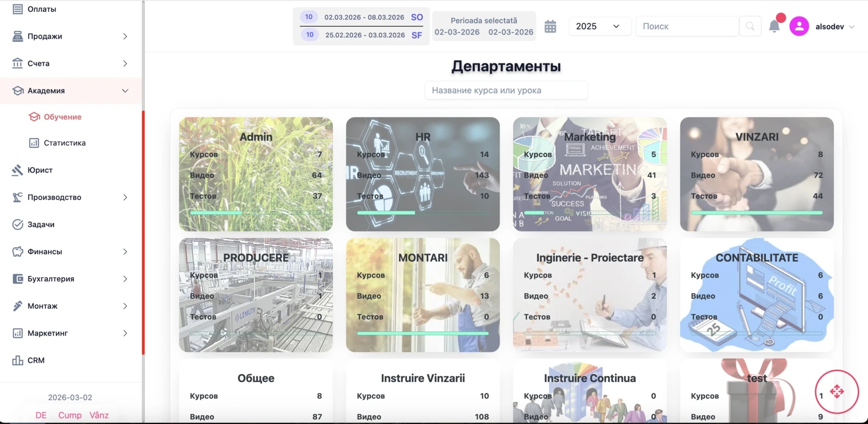868x424 pixels.
Task: Click the HR card progress bar
Action: click(423, 213)
